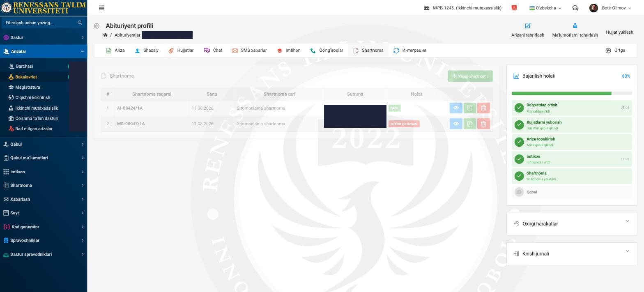This screenshot has width=644, height=292.
Task: Click the Bajarilish holati chart icon
Action: [x=516, y=76]
